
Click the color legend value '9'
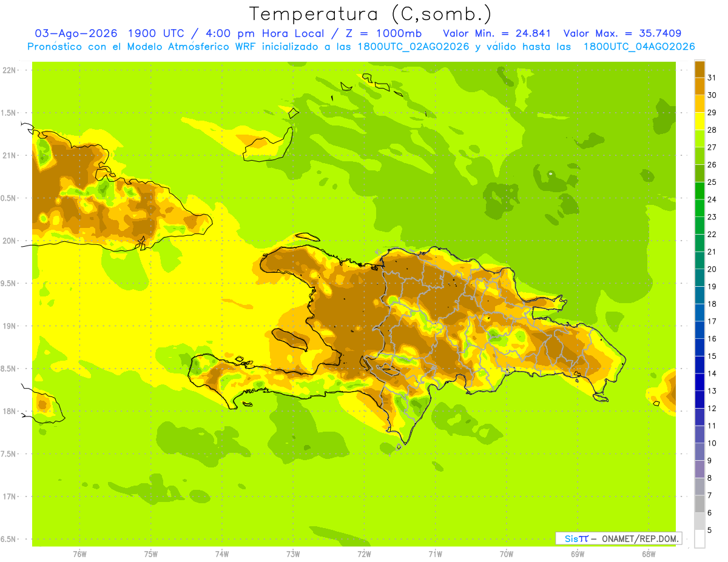coord(709,461)
